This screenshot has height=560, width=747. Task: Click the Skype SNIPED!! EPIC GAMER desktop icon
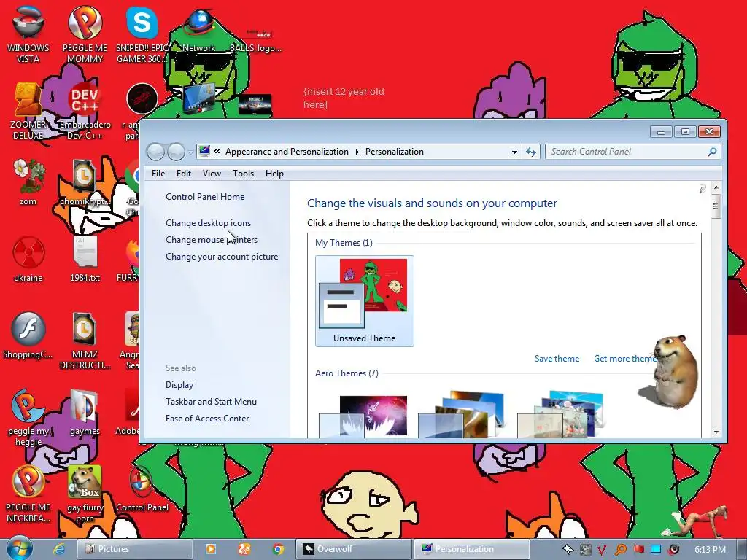(142, 34)
